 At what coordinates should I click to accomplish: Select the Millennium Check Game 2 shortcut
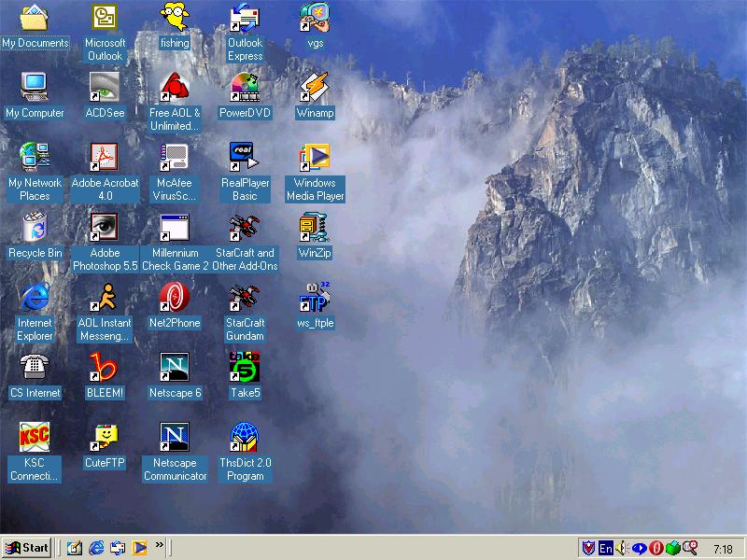click(175, 227)
